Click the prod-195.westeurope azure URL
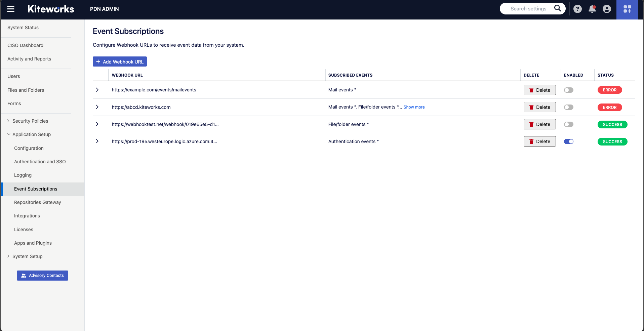The width and height of the screenshot is (644, 331). click(x=164, y=141)
